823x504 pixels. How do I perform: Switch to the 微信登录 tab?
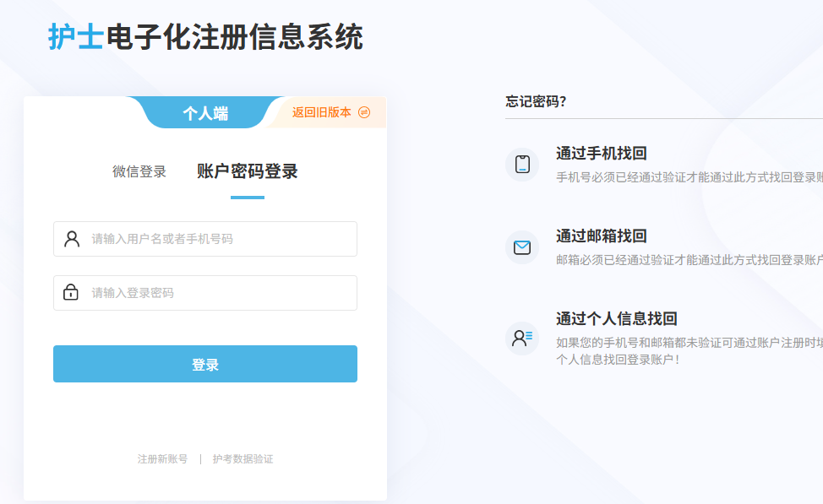[x=139, y=171]
